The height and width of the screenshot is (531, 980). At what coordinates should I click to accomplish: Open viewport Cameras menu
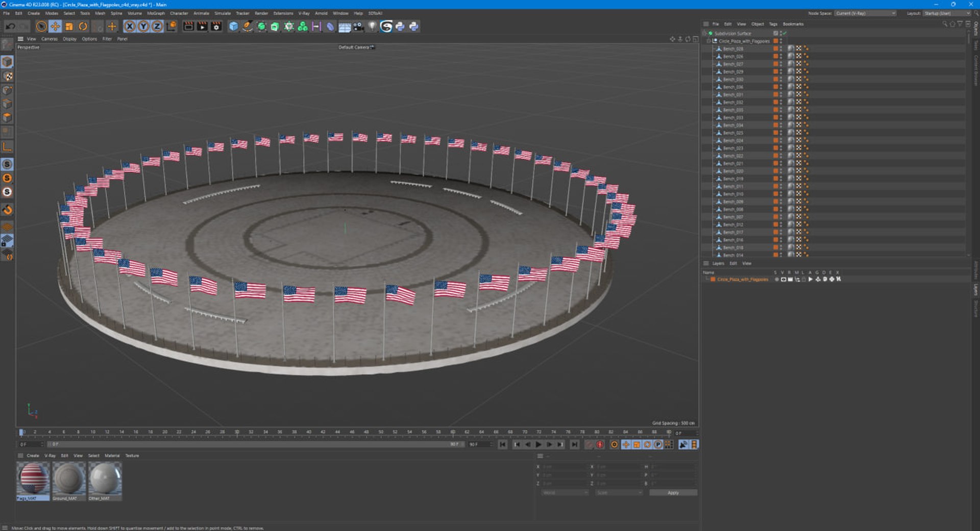(49, 39)
